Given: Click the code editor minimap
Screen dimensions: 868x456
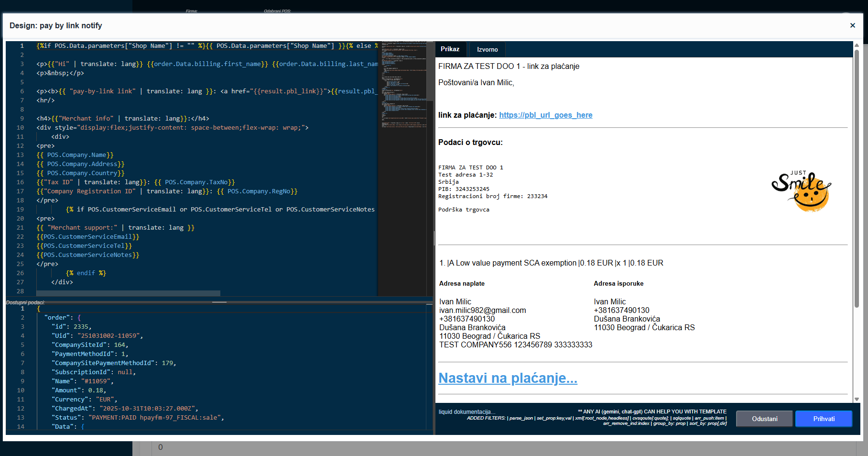Looking at the screenshot, I should 404,86.
